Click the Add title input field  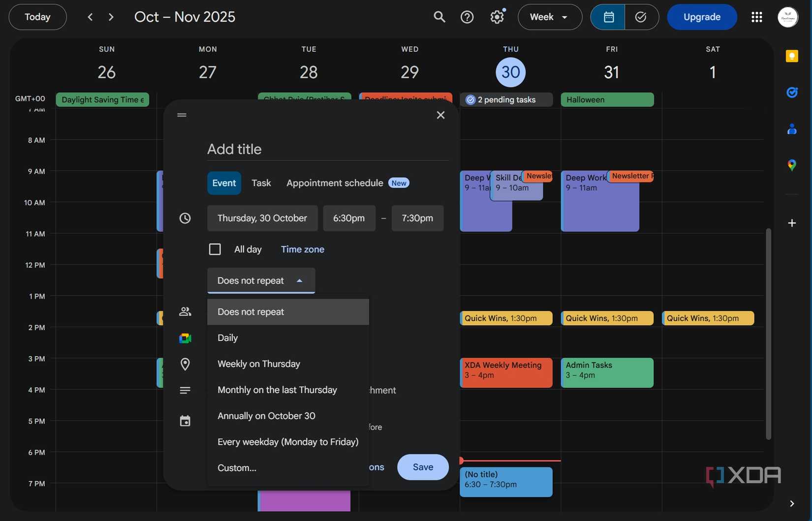point(328,149)
